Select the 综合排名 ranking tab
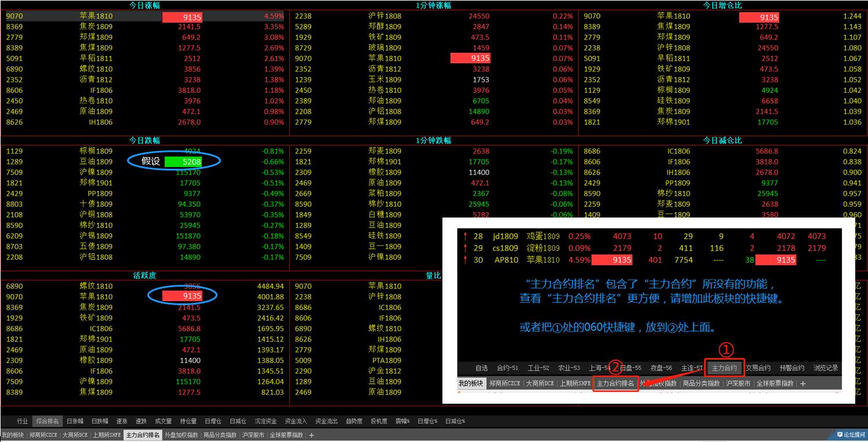The width and height of the screenshot is (868, 442). 48,421
